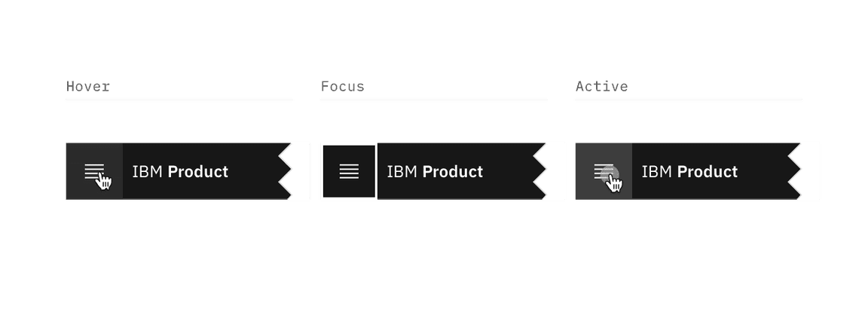Viewport: 868px width, 319px height.
Task: Click the hand cursor in the Active example
Action: pyautogui.click(x=613, y=181)
